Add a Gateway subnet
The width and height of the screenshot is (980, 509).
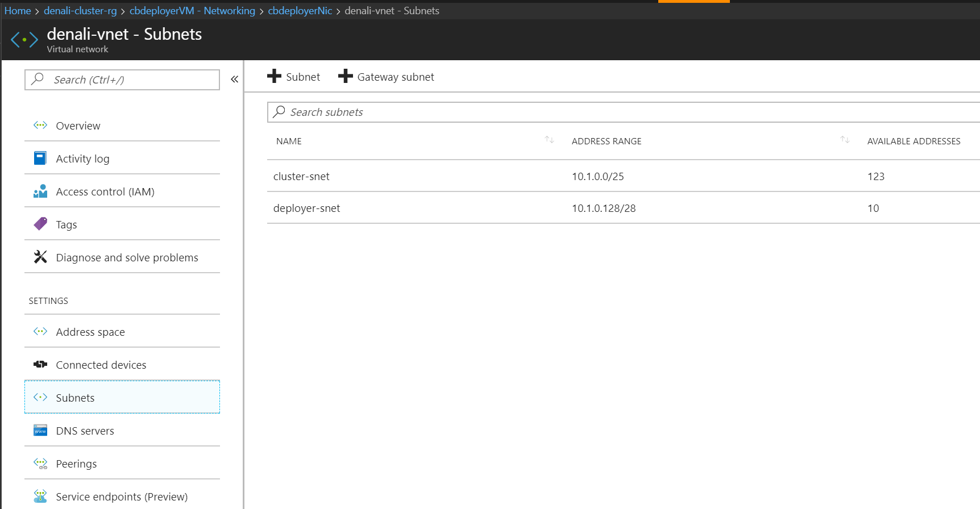[387, 77]
